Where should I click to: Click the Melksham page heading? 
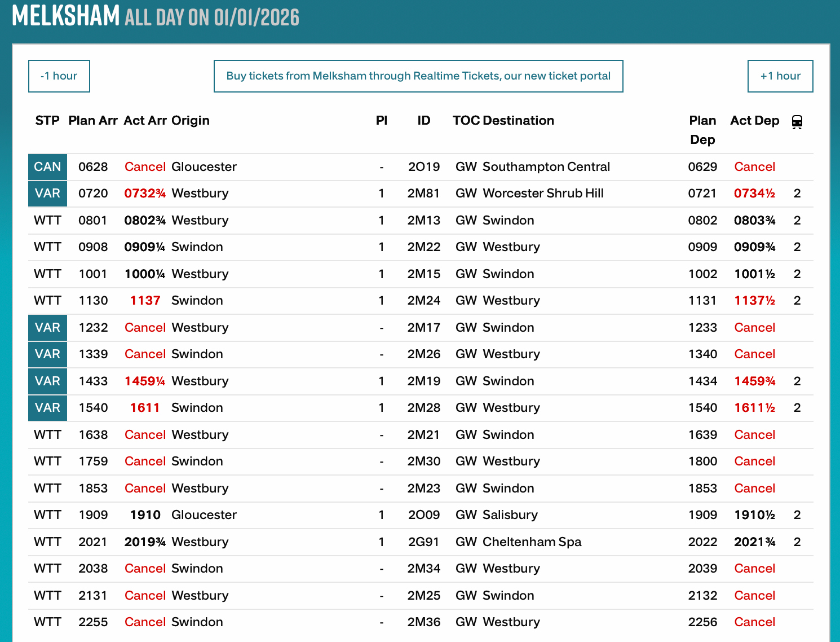point(66,16)
